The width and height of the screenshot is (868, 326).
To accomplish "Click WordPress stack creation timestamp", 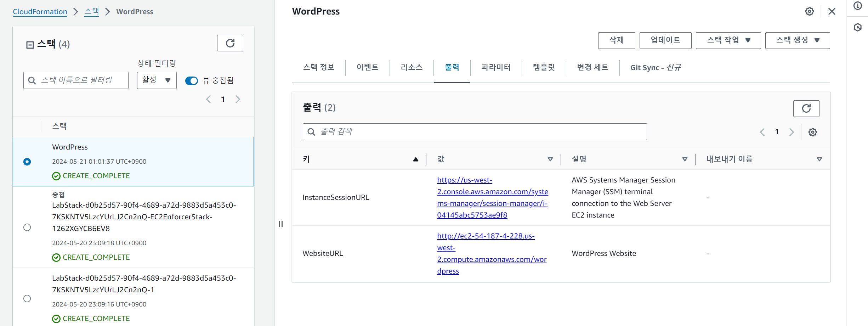I will 99,162.
